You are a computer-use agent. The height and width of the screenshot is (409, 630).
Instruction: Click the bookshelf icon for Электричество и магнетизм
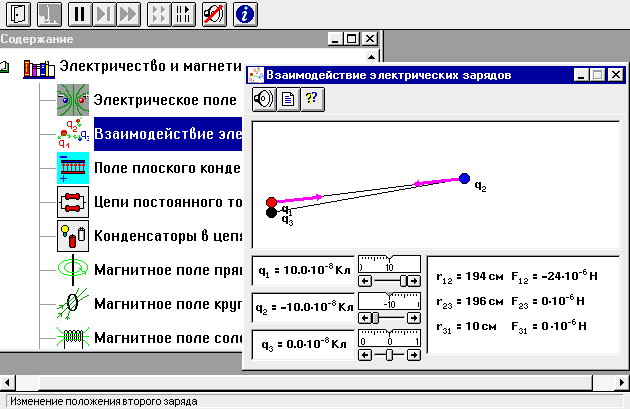pos(39,69)
